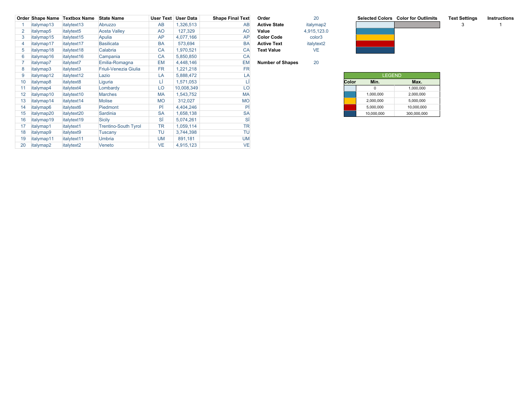Click the Text Value cell VE
The image size is (532, 411).
click(x=316, y=50)
